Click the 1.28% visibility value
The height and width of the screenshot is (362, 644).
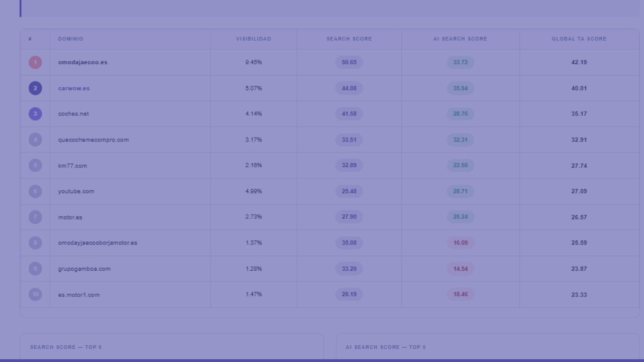(x=254, y=269)
